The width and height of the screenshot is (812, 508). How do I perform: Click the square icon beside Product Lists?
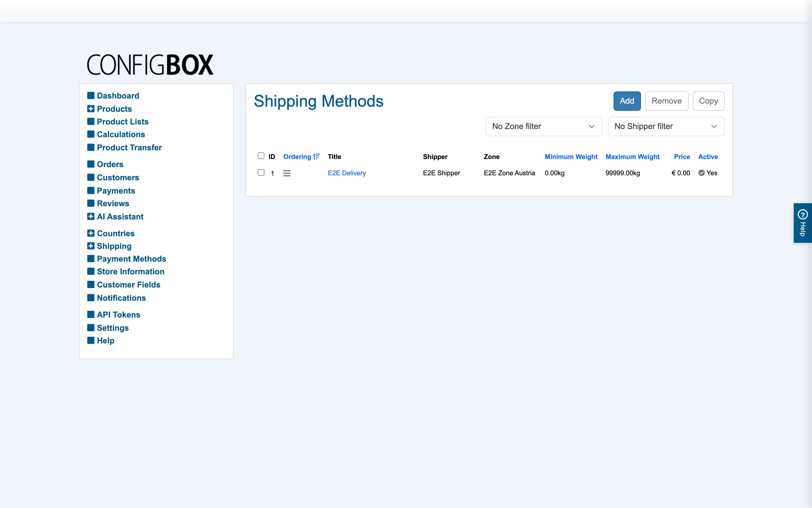(x=91, y=121)
